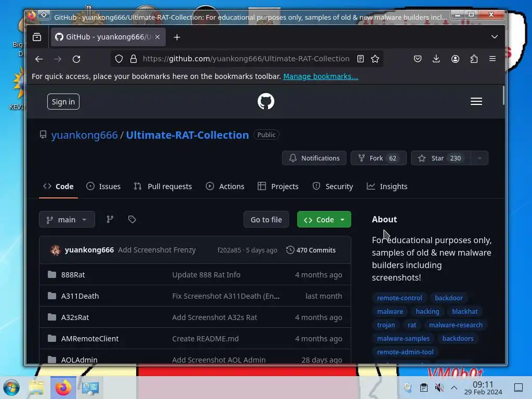The image size is (532, 399).
Task: Open the Pocket save icon
Action: tap(418, 59)
